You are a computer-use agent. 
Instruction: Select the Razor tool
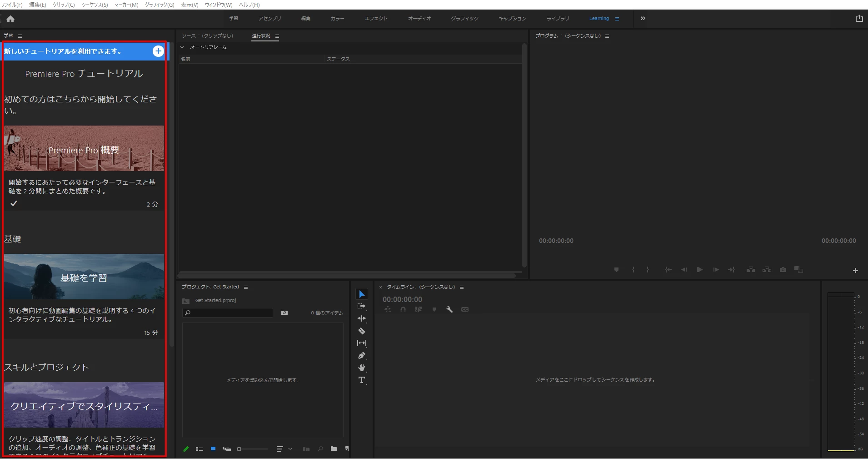362,331
